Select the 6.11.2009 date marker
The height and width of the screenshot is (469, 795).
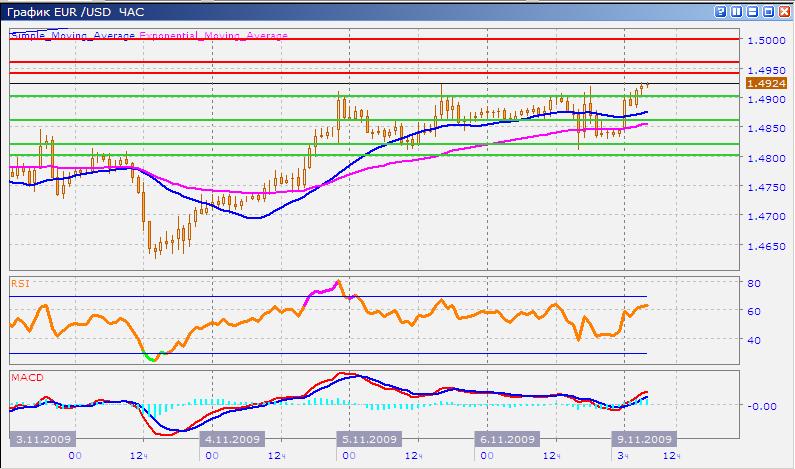pyautogui.click(x=509, y=439)
